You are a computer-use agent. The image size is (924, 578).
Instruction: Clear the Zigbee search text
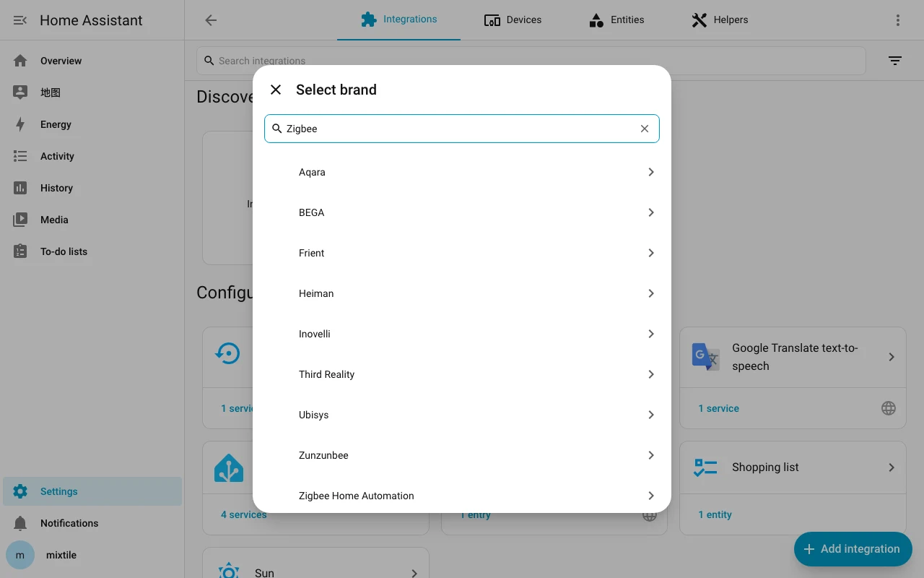[x=645, y=129]
